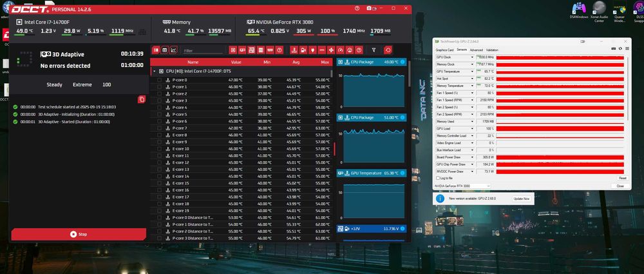Image resolution: width=644 pixels, height=274 pixels.
Task: Open the Fan 1 Speed (RPM) dropdown arrow
Action: (x=472, y=100)
